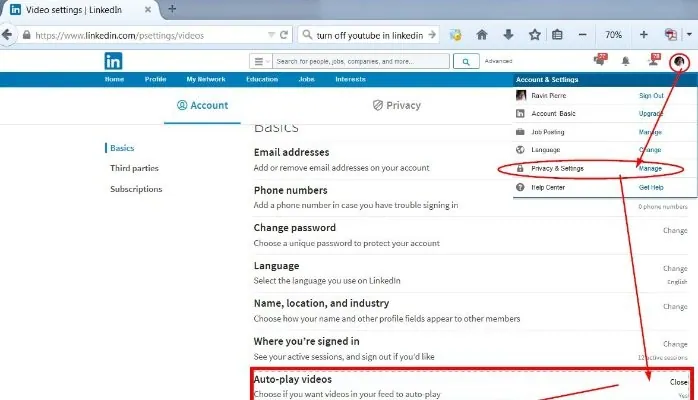This screenshot has height=400, width=698.
Task: Submit browser search with go arrow
Action: click(x=432, y=35)
